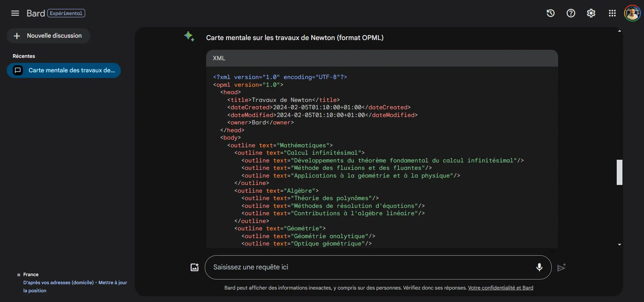Activate the microphone voice input
644x302 pixels.
pyautogui.click(x=539, y=267)
